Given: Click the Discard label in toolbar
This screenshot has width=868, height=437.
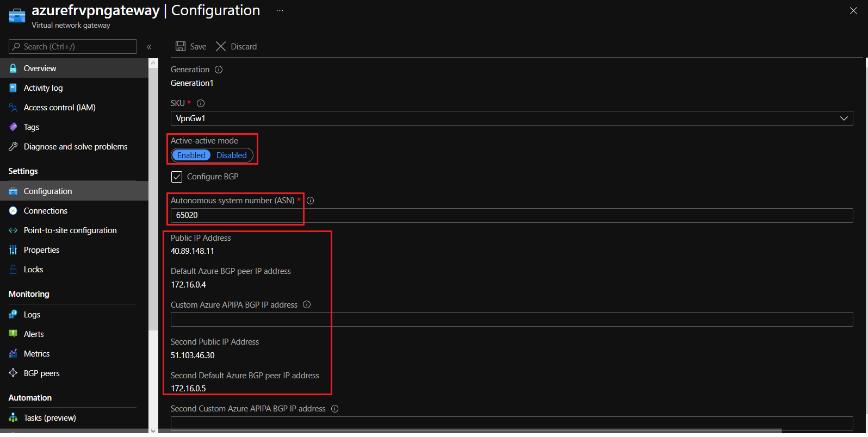Looking at the screenshot, I should [x=244, y=47].
